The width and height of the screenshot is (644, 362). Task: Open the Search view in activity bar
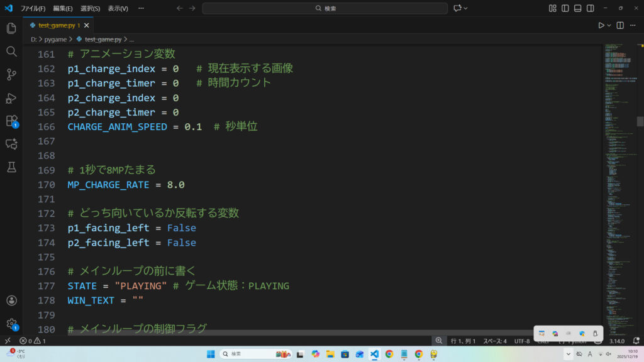(11, 52)
